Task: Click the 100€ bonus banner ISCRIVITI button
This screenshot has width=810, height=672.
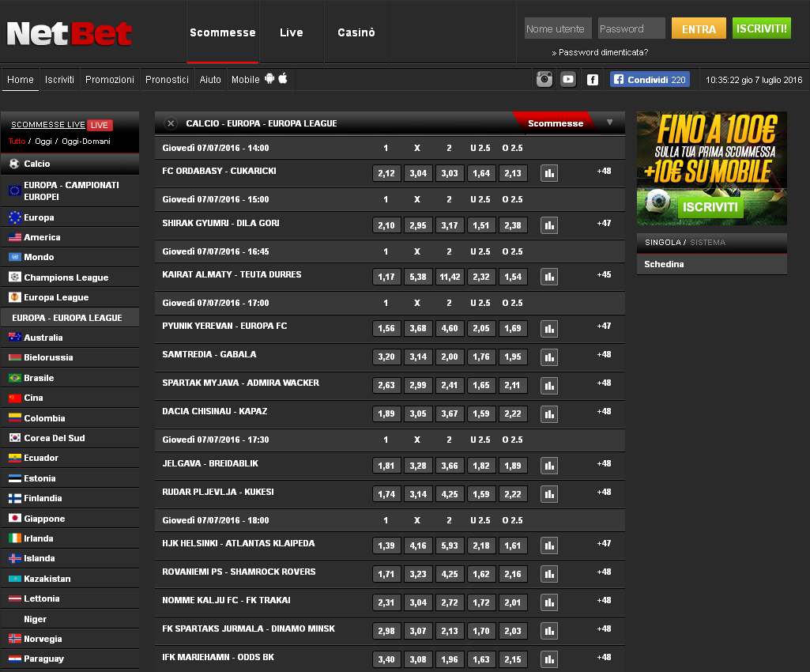Action: [x=710, y=207]
